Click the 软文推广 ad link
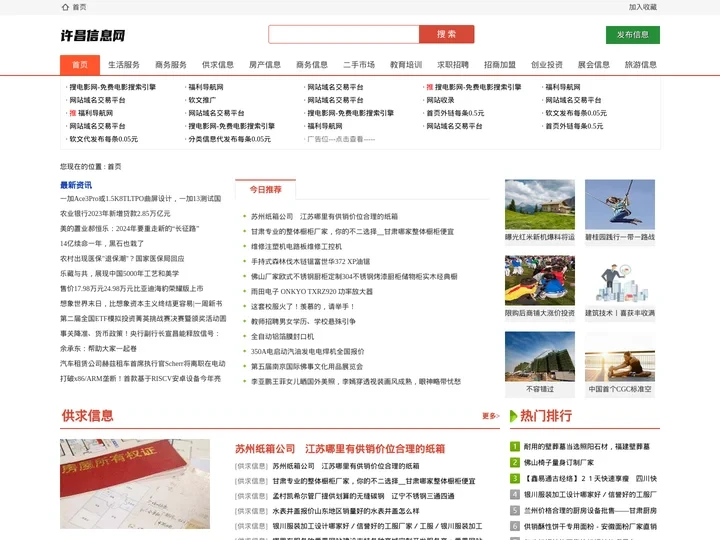The width and height of the screenshot is (720, 540). (202, 100)
